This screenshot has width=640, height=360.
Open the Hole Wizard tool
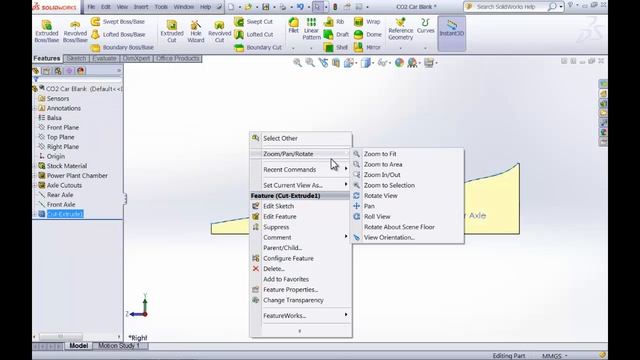pyautogui.click(x=196, y=31)
